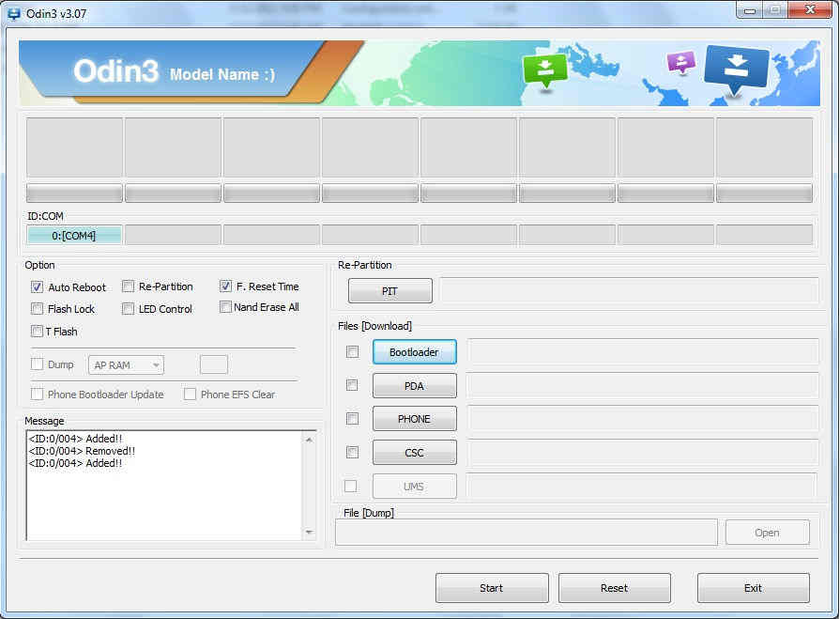Enable the Re-Partition option checkbox

(x=128, y=286)
